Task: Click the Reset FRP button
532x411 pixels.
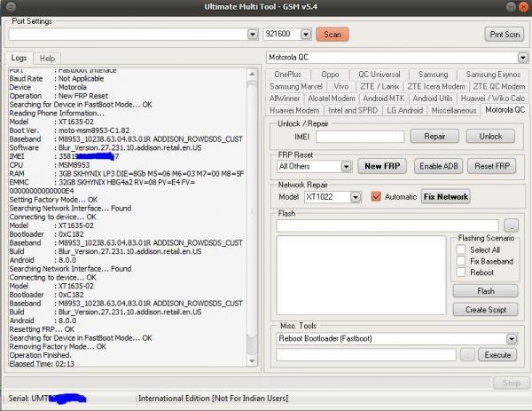Action: 492,166
